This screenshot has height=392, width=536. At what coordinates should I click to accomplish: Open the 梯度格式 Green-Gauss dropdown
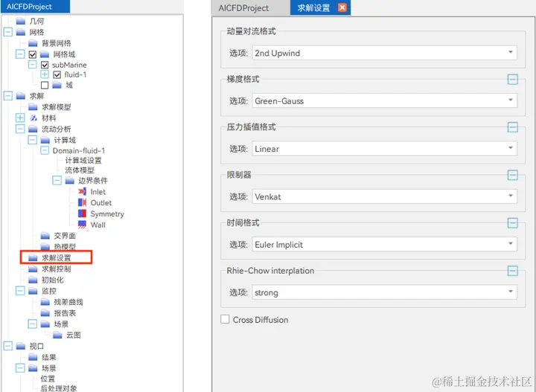(385, 100)
